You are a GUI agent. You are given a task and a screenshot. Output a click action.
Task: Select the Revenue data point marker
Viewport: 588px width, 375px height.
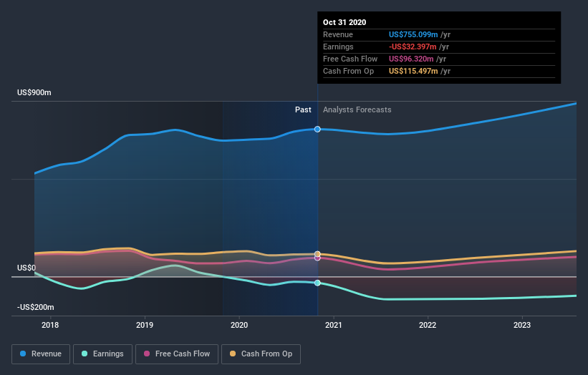(x=317, y=130)
